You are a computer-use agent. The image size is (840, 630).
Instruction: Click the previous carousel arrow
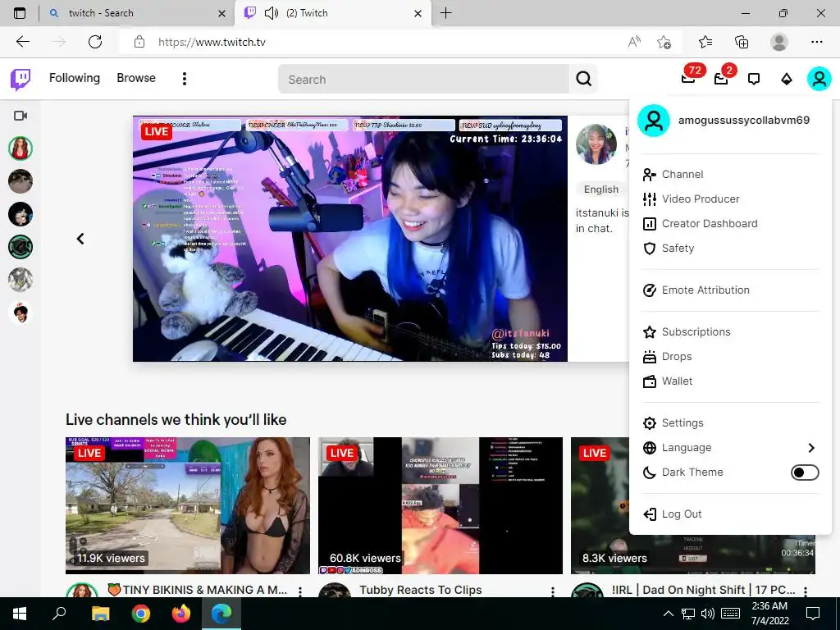[x=80, y=239]
